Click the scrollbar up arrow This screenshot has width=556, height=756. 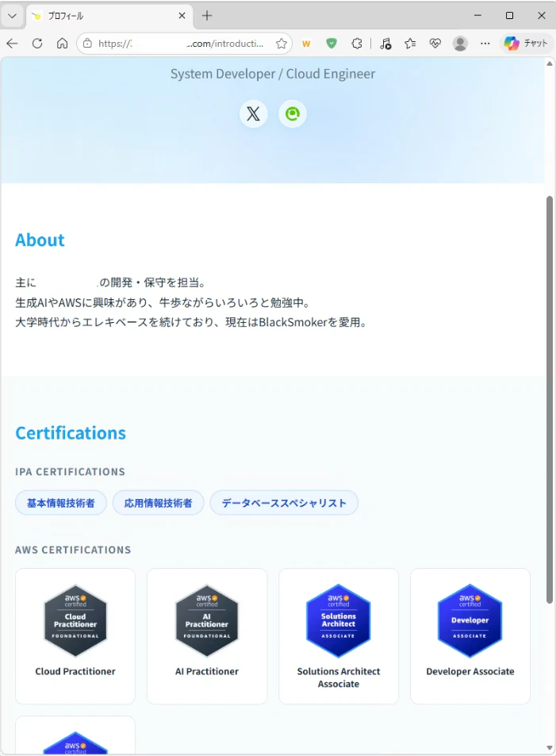click(550, 63)
